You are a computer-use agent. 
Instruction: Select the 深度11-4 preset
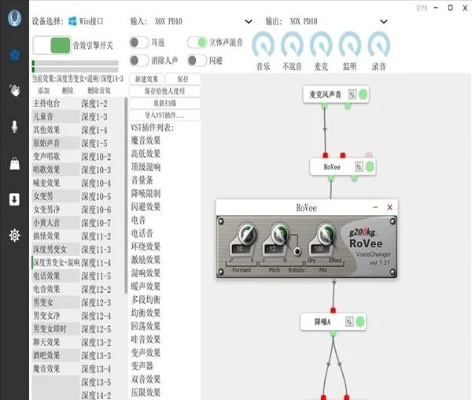[102, 263]
